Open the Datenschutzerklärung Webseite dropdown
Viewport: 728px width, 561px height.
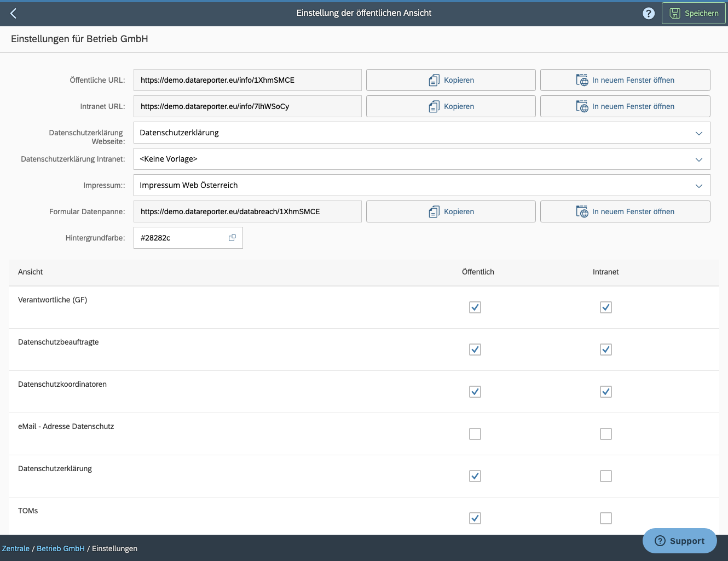click(x=698, y=133)
